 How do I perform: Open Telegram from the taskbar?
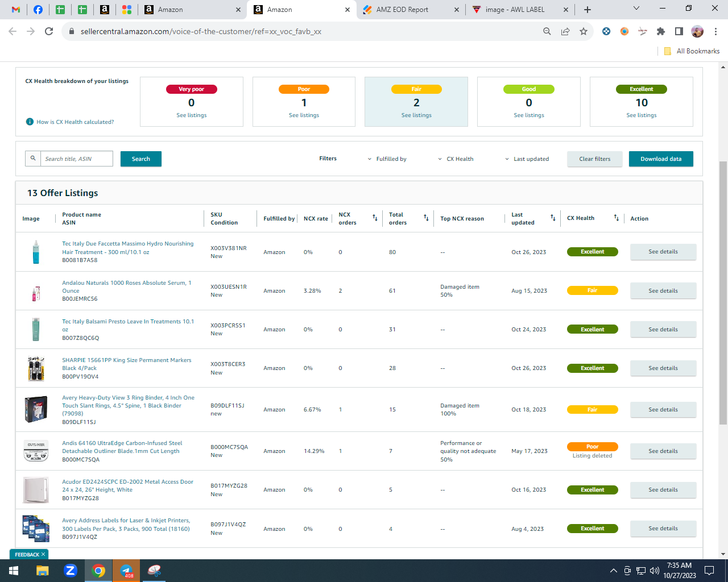pos(126,571)
